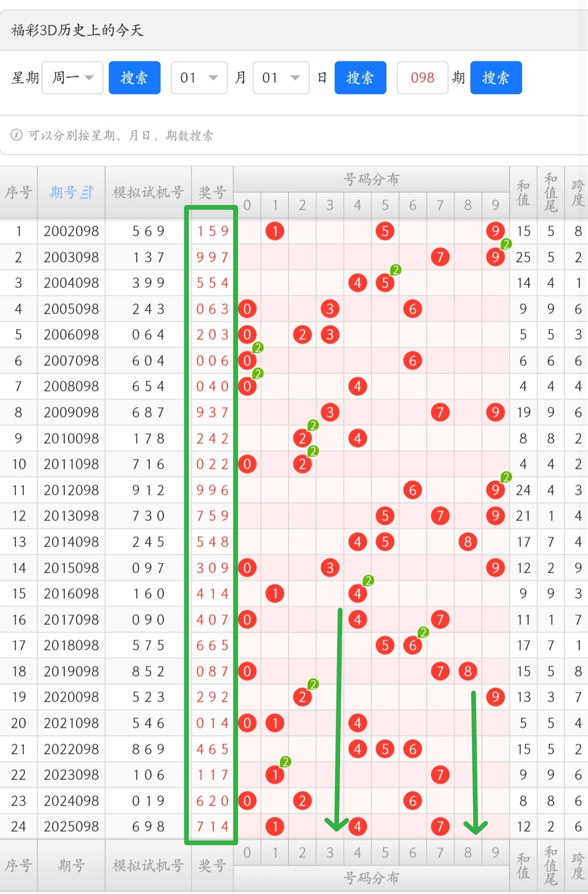This screenshot has height=894, width=588.
Task: Click the 模拟试机号 column header at top
Action: [148, 192]
